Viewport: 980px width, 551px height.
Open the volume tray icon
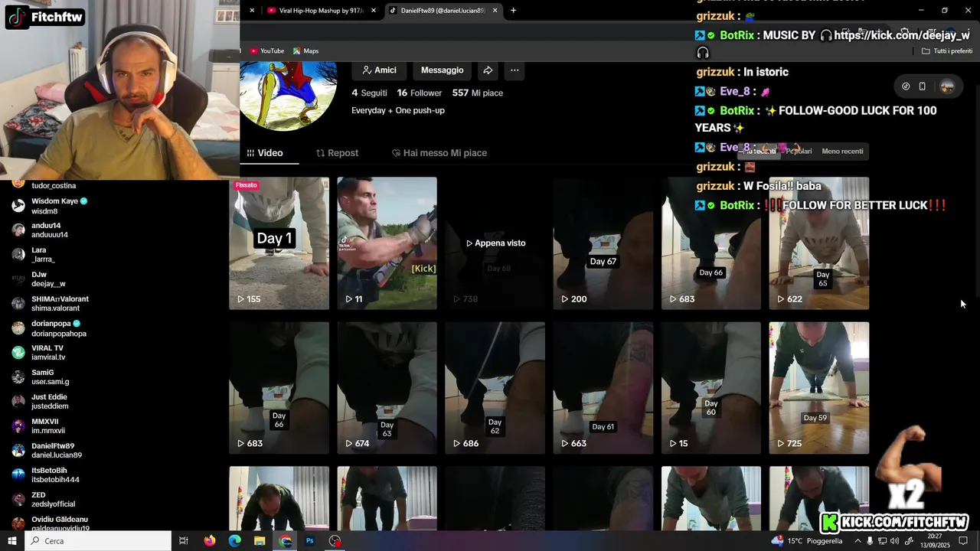click(x=895, y=541)
